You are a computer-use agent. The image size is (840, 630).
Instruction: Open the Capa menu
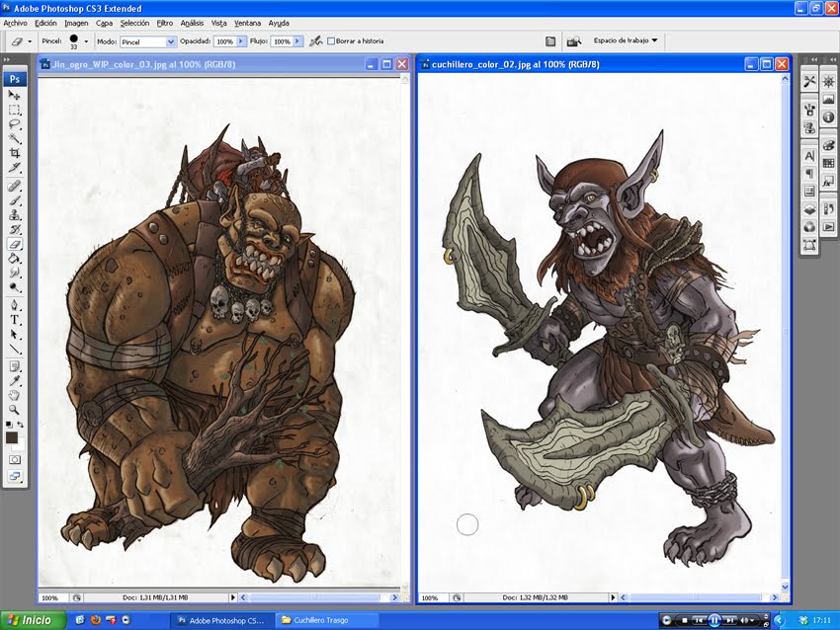(x=104, y=23)
